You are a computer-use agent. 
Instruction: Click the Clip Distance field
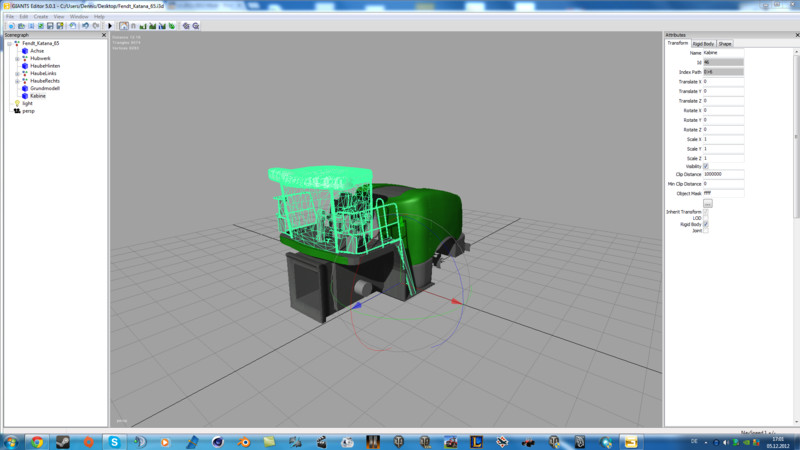tap(723, 174)
